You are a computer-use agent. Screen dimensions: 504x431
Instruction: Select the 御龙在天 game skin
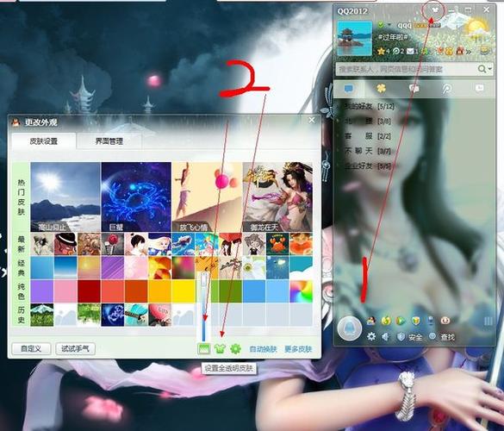pos(277,197)
